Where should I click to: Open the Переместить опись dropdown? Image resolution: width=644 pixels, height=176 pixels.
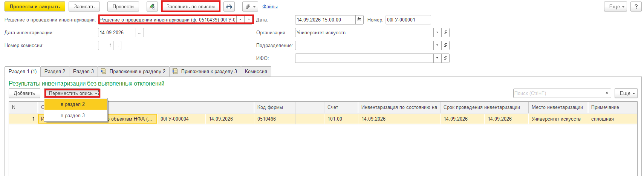coord(72,93)
